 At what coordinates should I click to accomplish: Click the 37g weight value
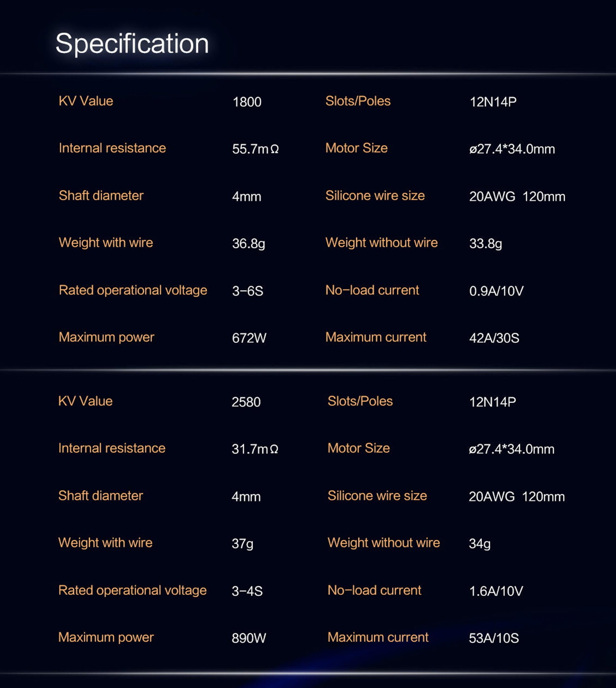point(242,544)
